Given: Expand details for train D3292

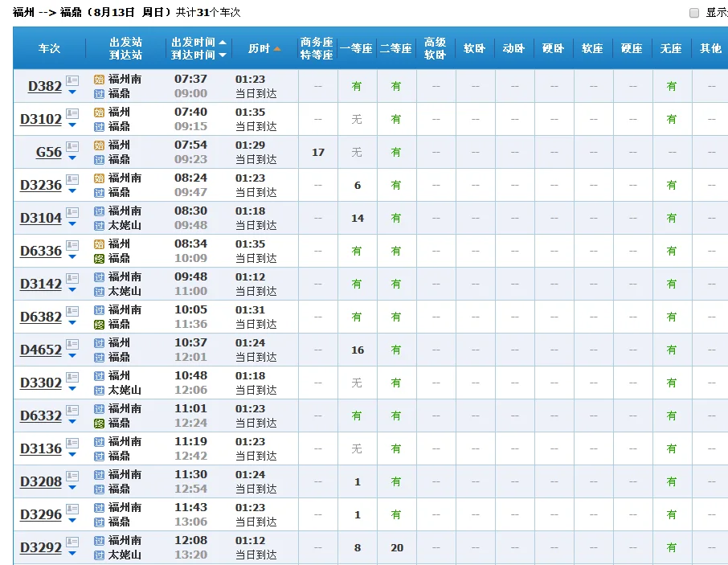Looking at the screenshot, I should pos(71,553).
